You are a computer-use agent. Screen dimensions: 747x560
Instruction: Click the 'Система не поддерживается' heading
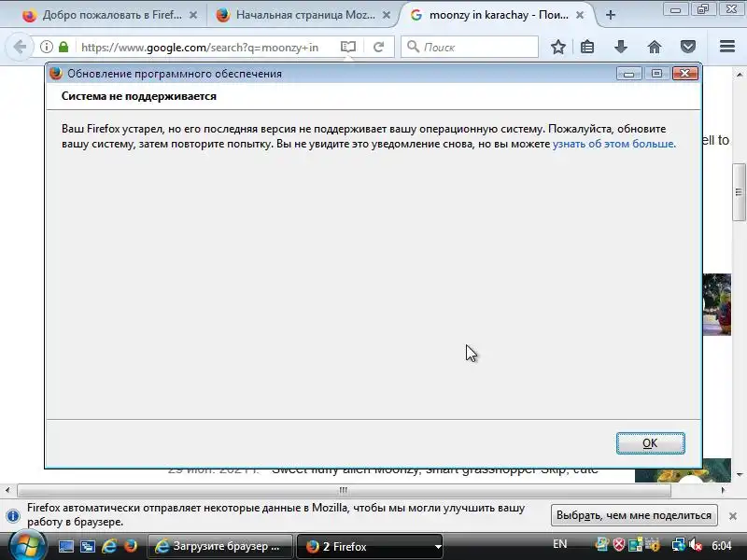138,96
